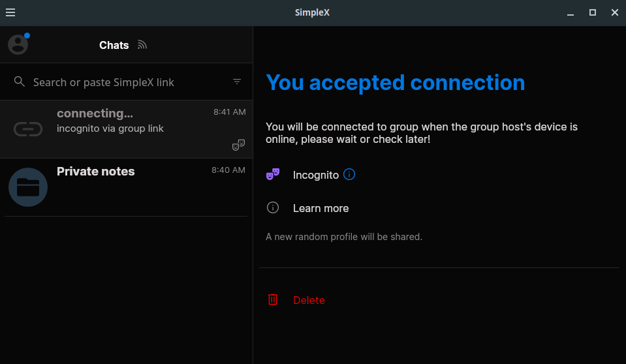Image resolution: width=626 pixels, height=364 pixels.
Task: Open the hamburger menu in title bar
Action: pos(10,12)
